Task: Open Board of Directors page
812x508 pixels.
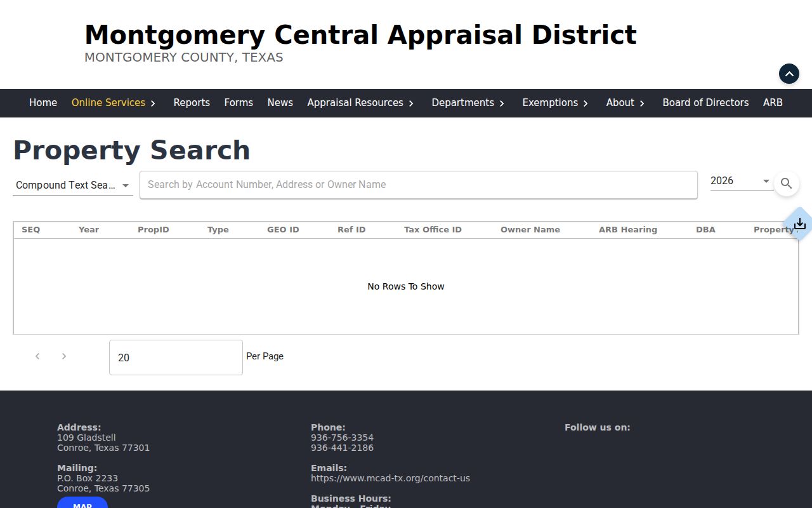Action: [x=705, y=102]
